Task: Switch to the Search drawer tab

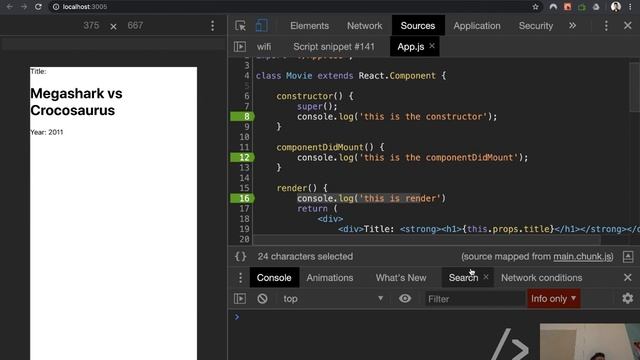Action: [463, 278]
